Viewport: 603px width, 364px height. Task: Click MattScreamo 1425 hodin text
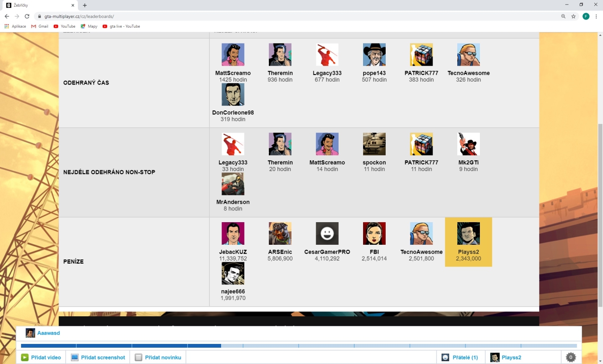point(233,79)
